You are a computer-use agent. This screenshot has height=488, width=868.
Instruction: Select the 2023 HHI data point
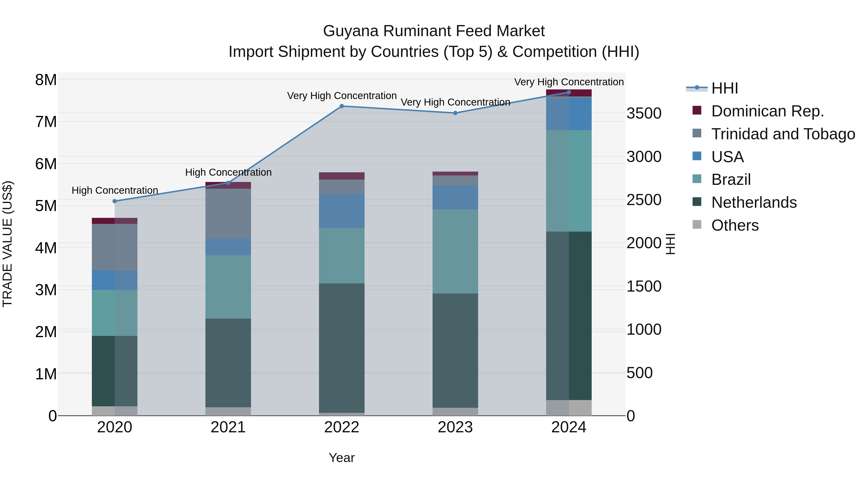[455, 113]
